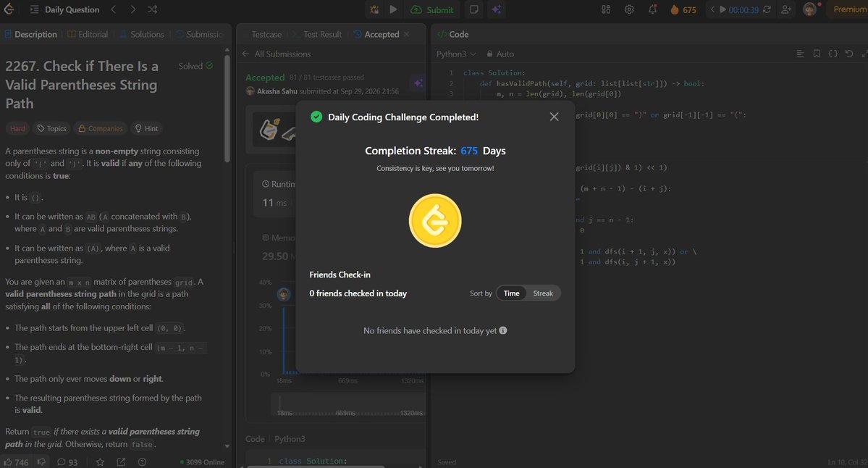Sort friends check-in by Time
868x468 pixels.
[x=512, y=293]
